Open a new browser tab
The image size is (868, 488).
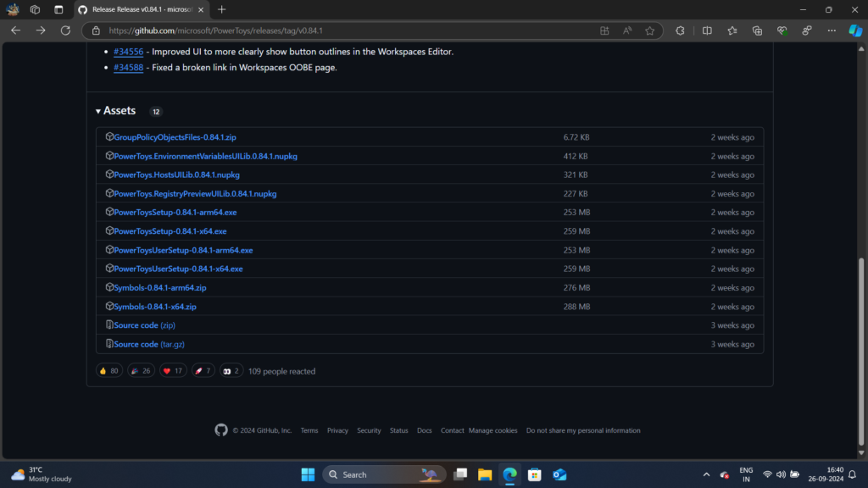click(221, 9)
